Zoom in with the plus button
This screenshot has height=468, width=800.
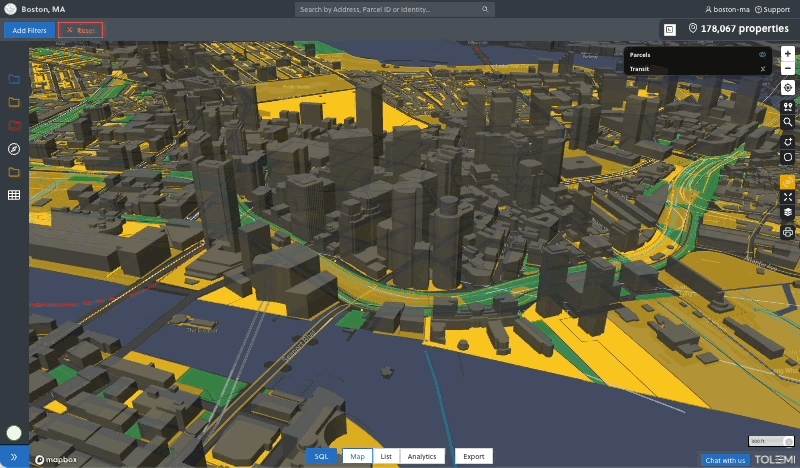click(788, 53)
